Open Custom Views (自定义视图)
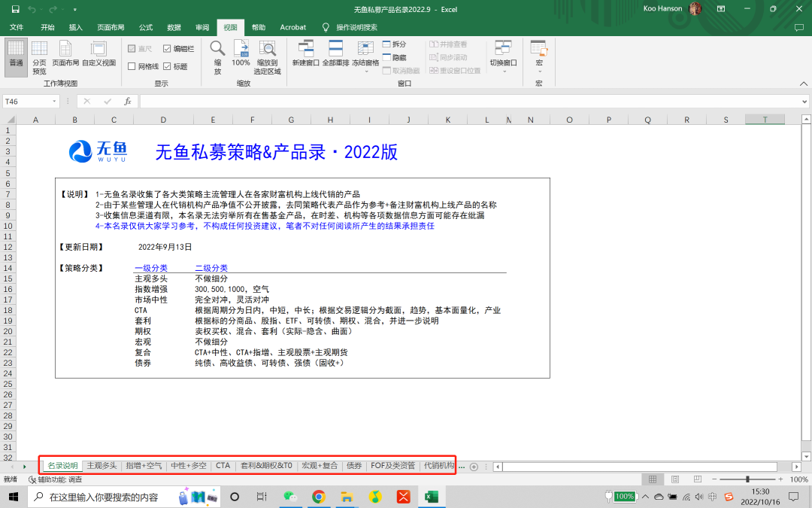Viewport: 812px width, 508px height. pos(99,54)
